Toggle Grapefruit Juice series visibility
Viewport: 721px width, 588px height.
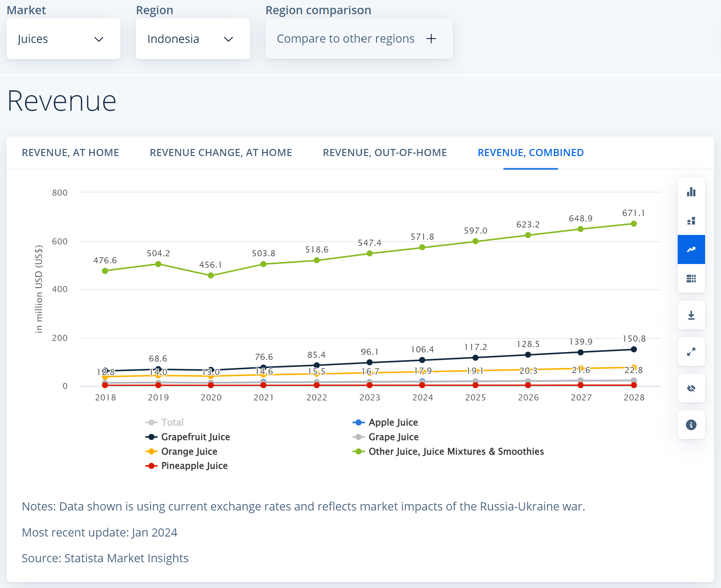click(195, 437)
